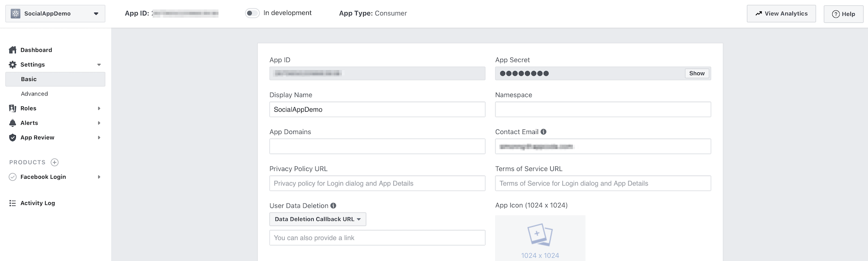Select the Advanced settings menu item
Viewport: 868px width, 261px height.
tap(34, 94)
